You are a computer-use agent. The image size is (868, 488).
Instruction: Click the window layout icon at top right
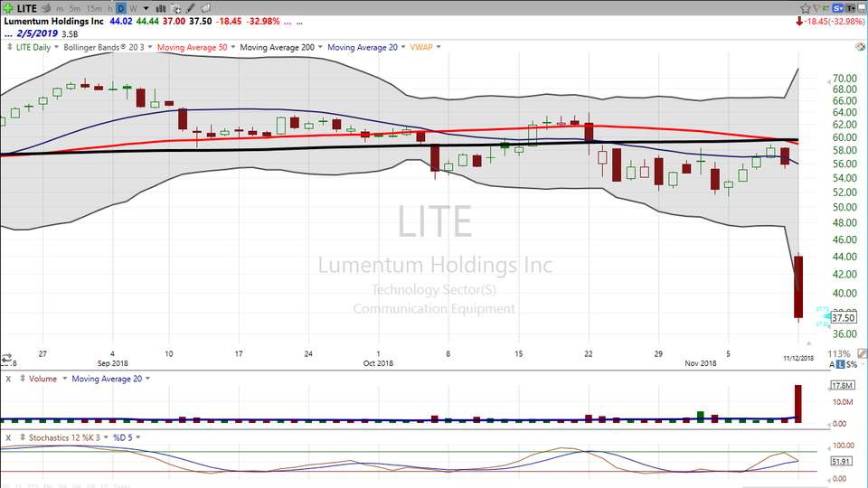coord(862,8)
